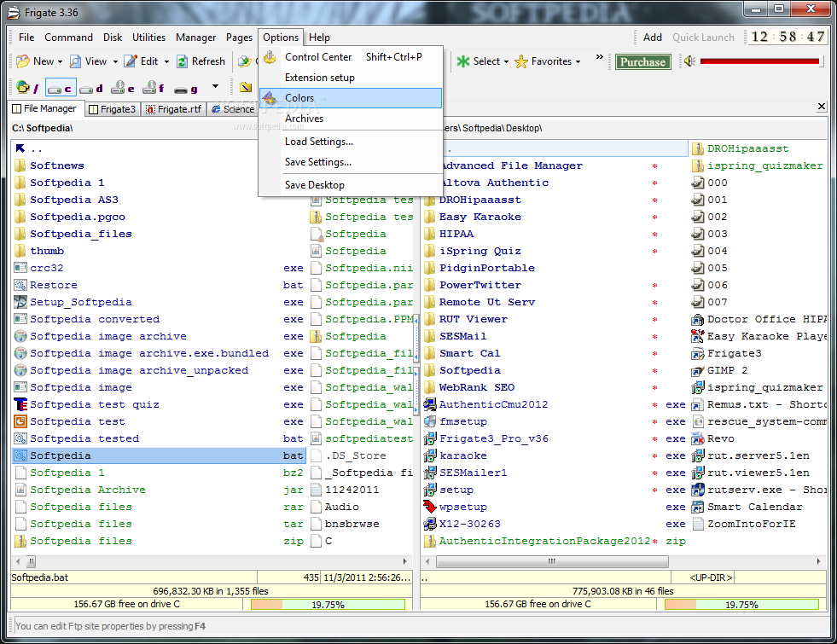Click the clock showing 12:58:47

[x=788, y=37]
